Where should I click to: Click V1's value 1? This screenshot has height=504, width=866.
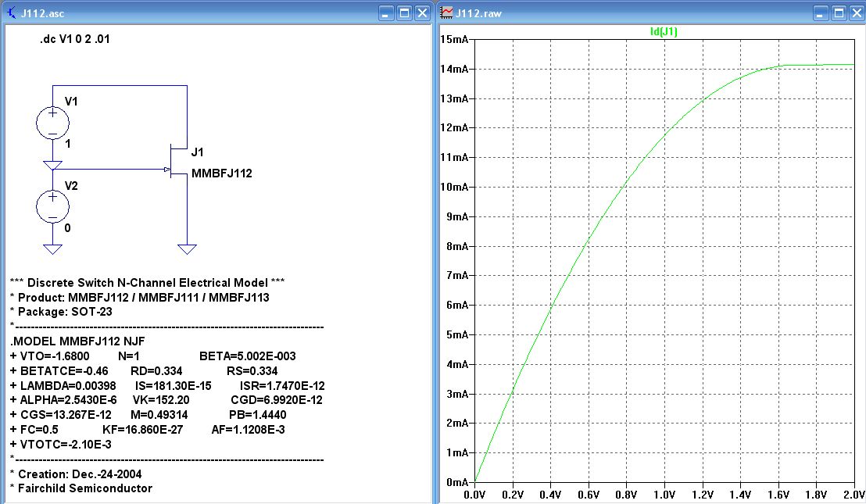click(x=67, y=144)
